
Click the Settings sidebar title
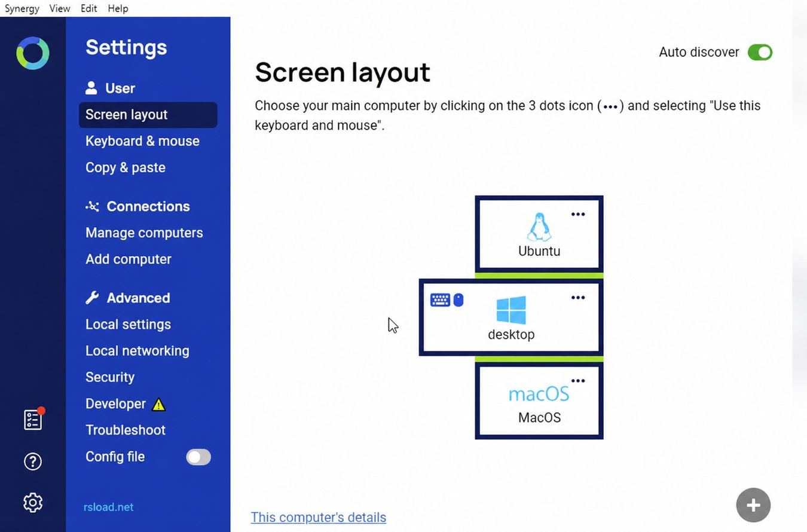[x=126, y=47]
